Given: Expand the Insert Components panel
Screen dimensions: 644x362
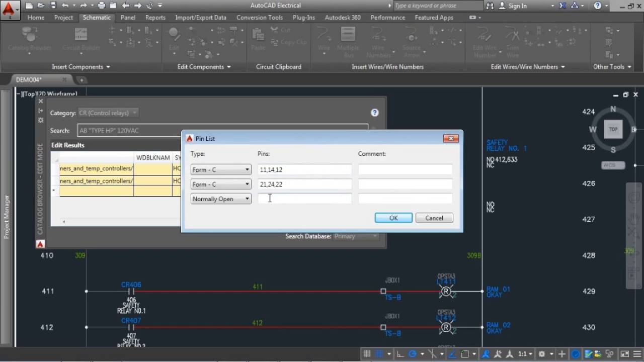Looking at the screenshot, I should click(x=80, y=66).
